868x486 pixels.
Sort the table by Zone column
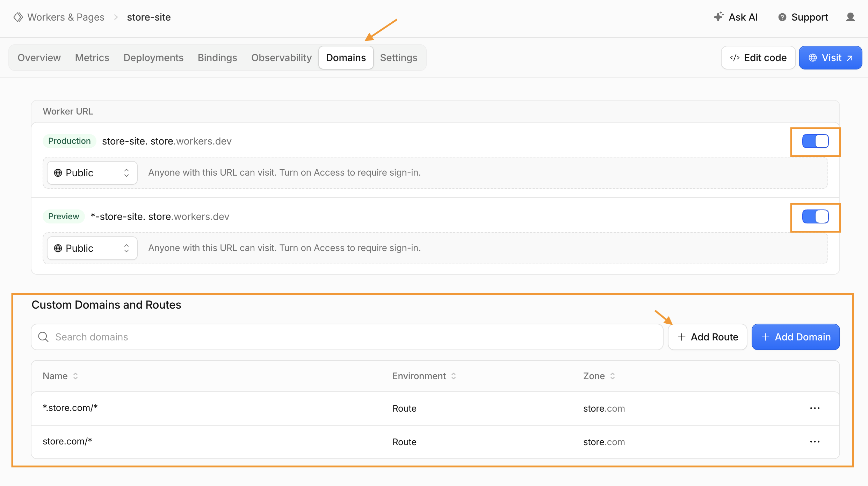(x=599, y=376)
